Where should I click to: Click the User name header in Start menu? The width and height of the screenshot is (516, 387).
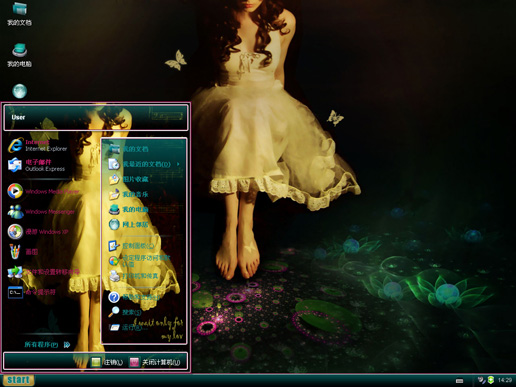point(18,117)
